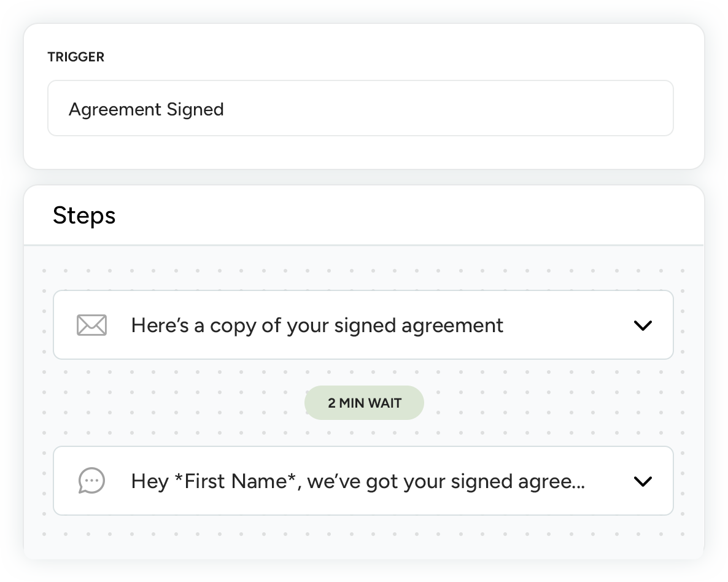
Task: Click empty space inside the email step card
Action: pyautogui.click(x=571, y=325)
